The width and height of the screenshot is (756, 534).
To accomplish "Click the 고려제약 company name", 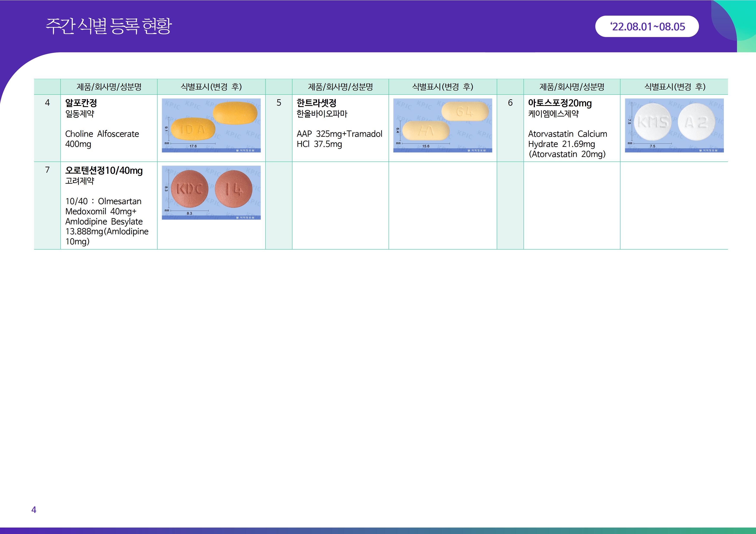I will (x=80, y=181).
